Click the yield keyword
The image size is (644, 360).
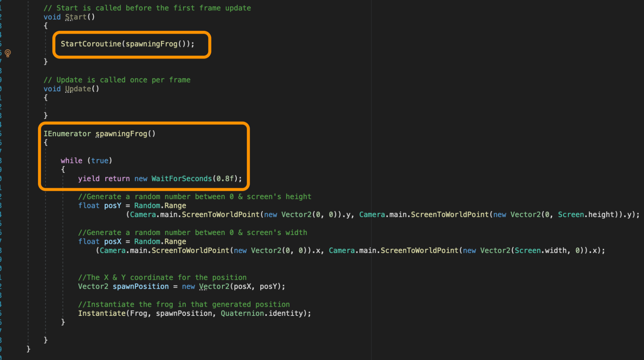pyautogui.click(x=89, y=179)
